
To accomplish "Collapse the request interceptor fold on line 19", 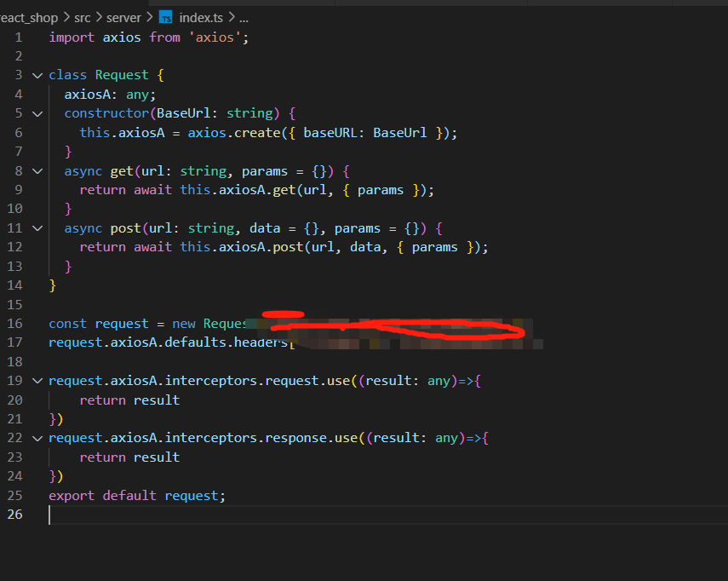I will (x=37, y=382).
